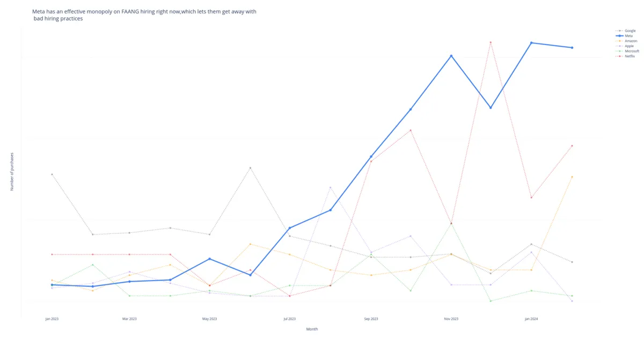Click Google's June 2023 peak marker
The height and width of the screenshot is (338, 644).
pos(250,168)
